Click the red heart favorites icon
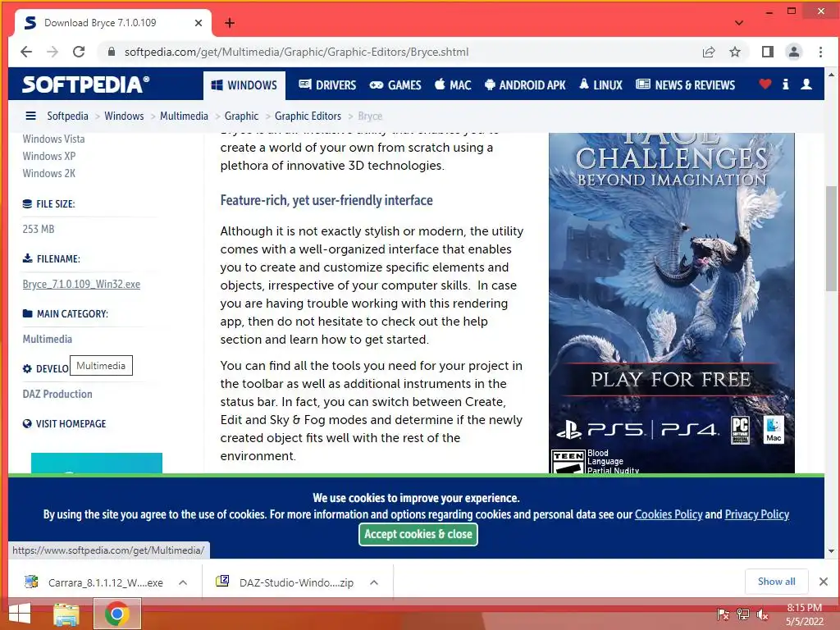 coord(765,84)
